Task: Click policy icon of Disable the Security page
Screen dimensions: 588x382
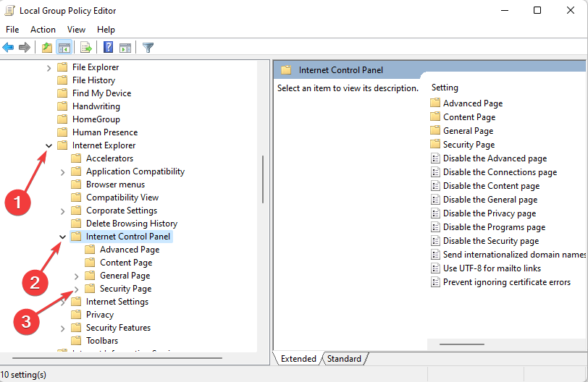Action: [x=435, y=241]
